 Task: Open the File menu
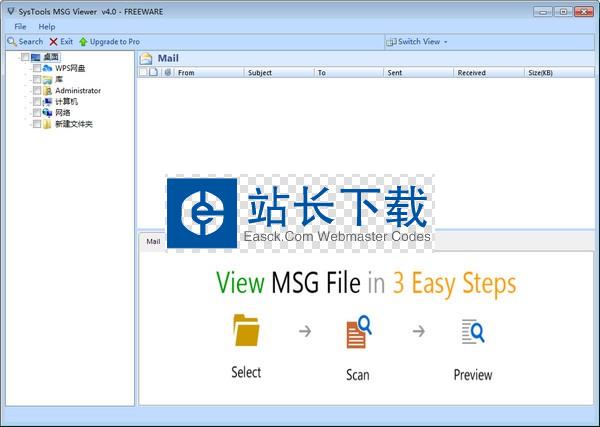(x=20, y=27)
